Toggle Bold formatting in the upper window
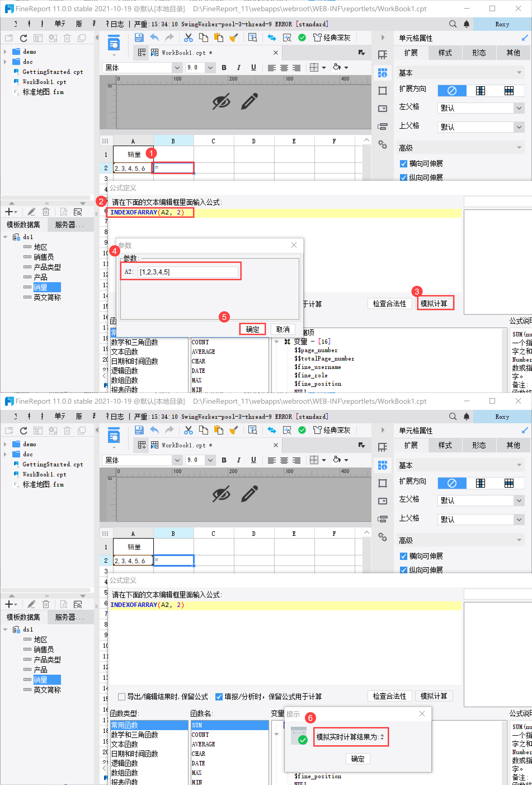The width and height of the screenshot is (532, 785). point(224,67)
